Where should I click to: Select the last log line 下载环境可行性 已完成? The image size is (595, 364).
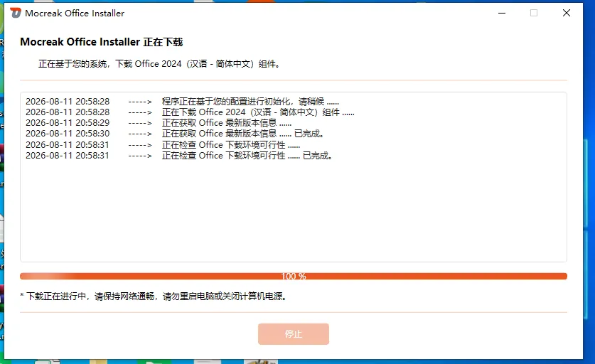click(178, 155)
